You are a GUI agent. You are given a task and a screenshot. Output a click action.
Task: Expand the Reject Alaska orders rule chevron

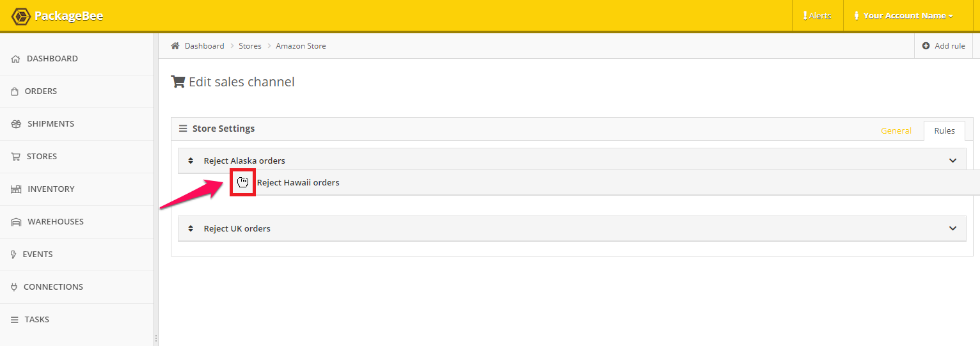(953, 161)
